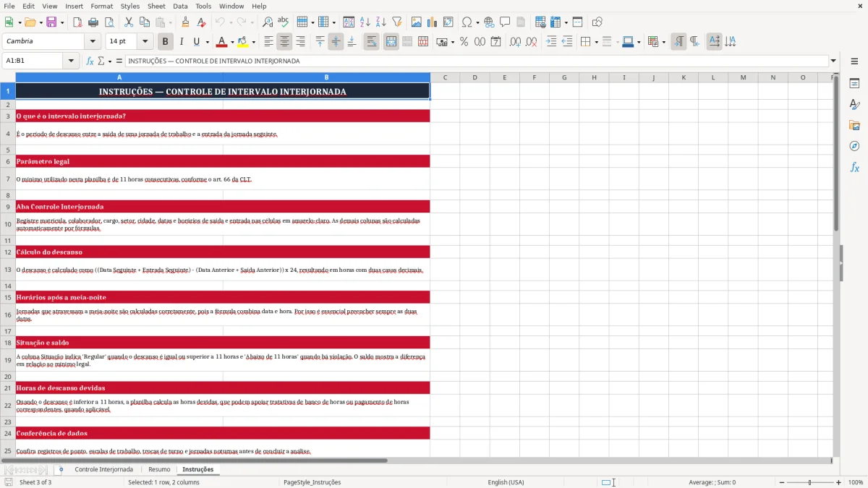
Task: Align text to the left
Action: 268,42
